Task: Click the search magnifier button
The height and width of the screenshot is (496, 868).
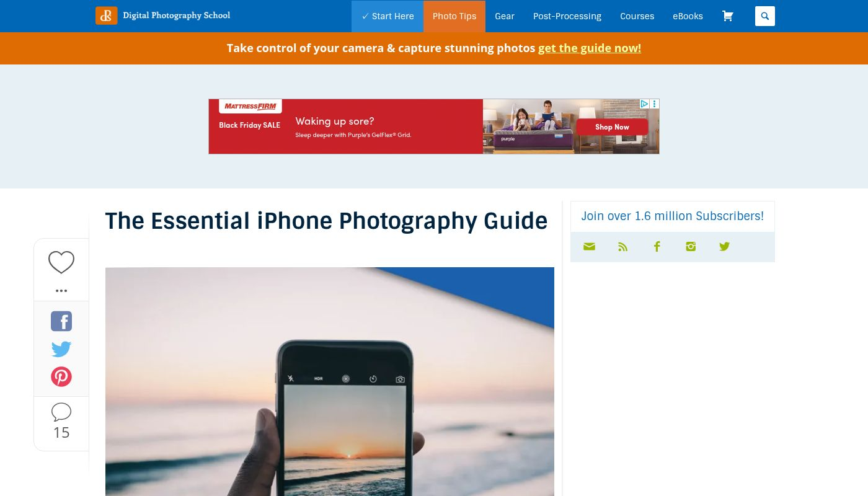Action: (765, 16)
